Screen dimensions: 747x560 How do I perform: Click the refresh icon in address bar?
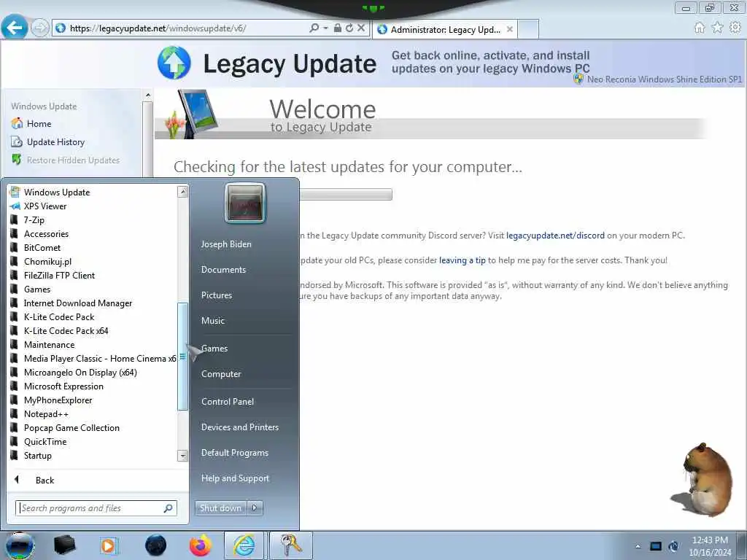[x=349, y=28]
